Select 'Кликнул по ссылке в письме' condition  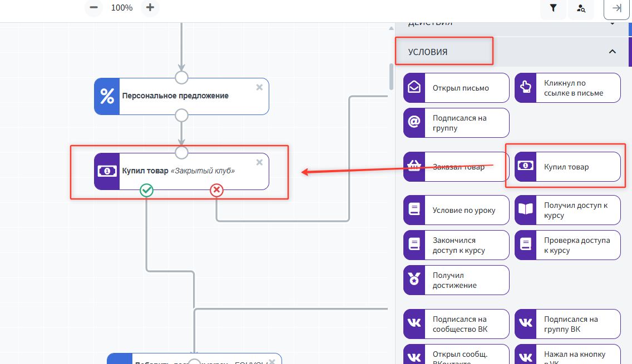tap(567, 88)
